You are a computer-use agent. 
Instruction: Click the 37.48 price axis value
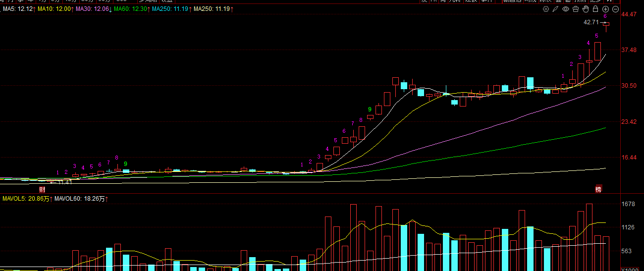click(629, 50)
